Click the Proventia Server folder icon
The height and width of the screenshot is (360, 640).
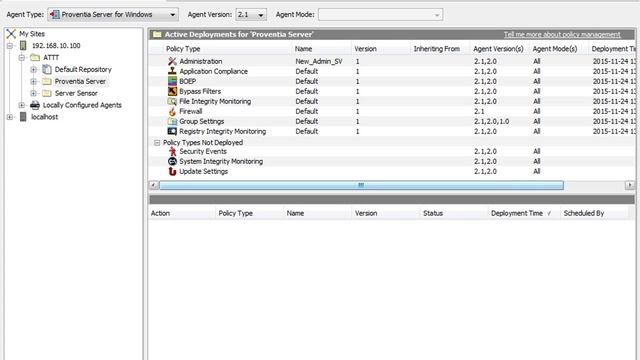(47, 81)
